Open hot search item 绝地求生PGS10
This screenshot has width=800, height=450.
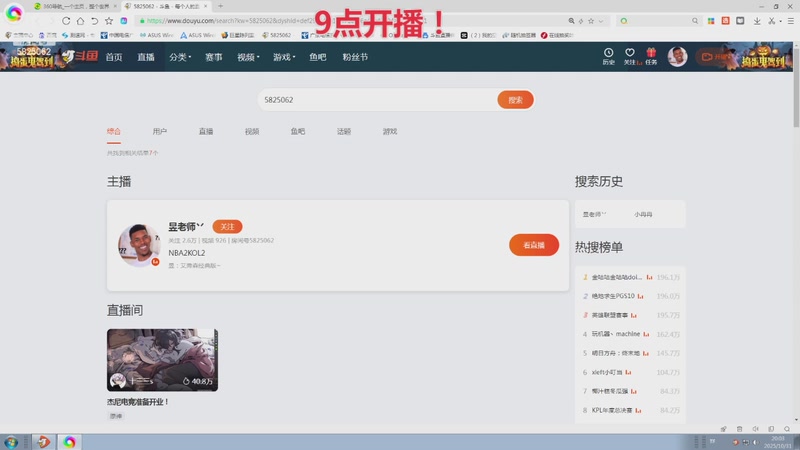pos(613,296)
